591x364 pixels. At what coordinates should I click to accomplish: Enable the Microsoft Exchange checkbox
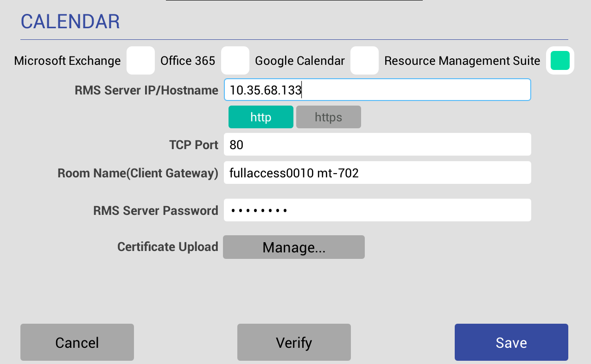(140, 61)
